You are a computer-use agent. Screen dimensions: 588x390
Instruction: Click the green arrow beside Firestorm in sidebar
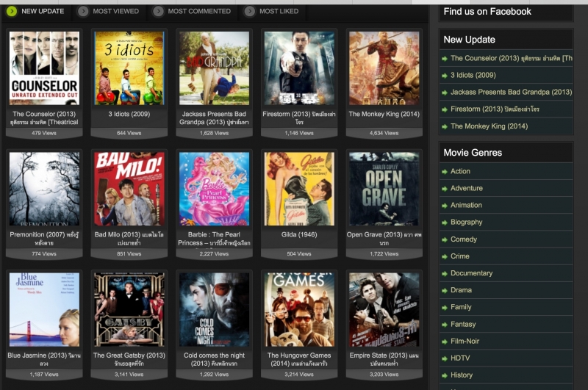(445, 109)
